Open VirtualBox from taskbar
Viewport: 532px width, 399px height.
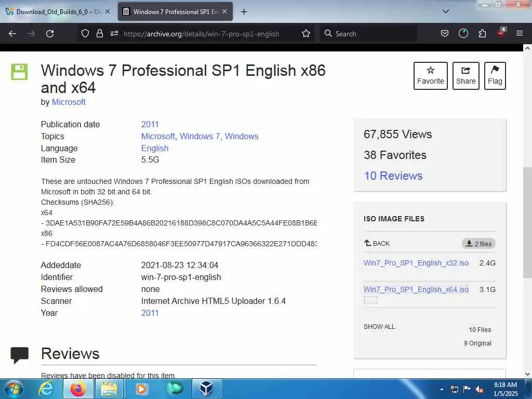207,389
